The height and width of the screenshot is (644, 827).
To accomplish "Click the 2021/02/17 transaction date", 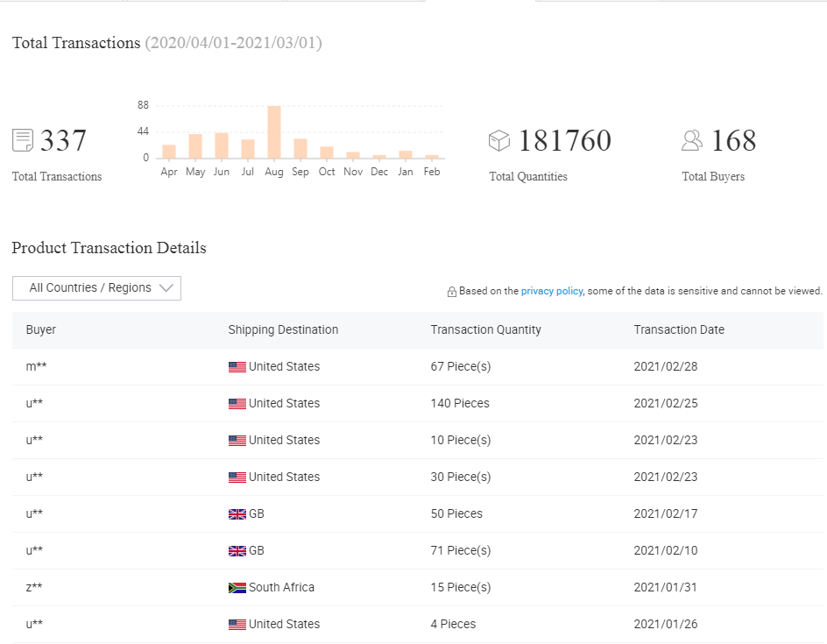I will (666, 514).
